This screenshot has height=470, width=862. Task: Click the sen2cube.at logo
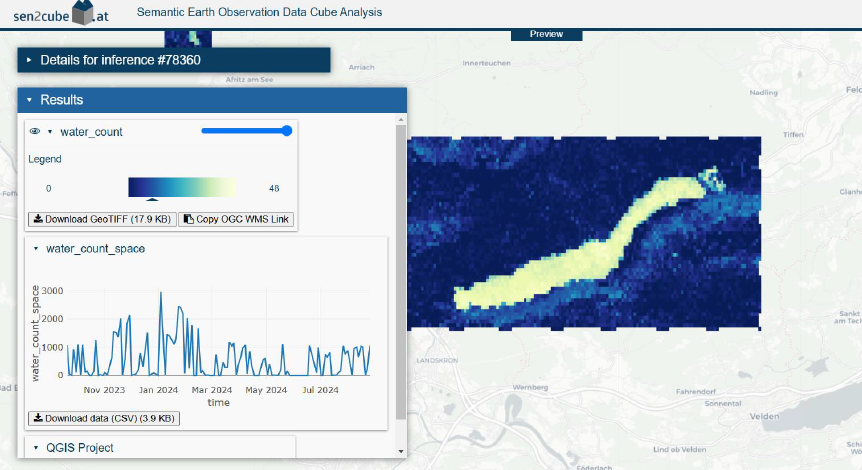[x=60, y=16]
